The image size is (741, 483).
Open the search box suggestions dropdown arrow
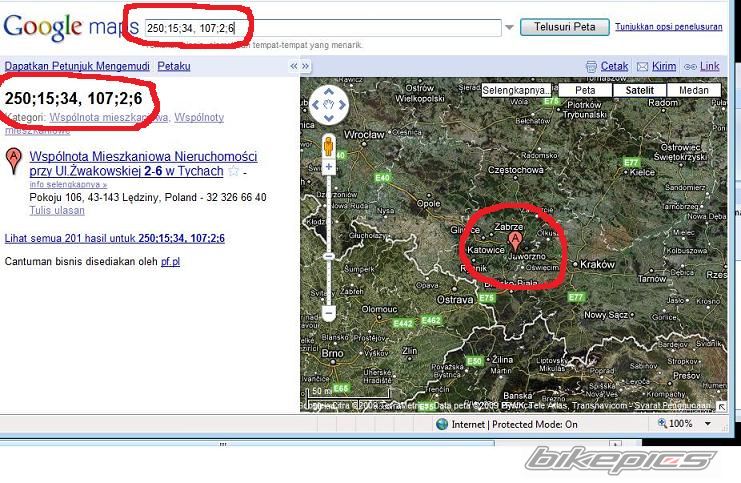[510, 28]
